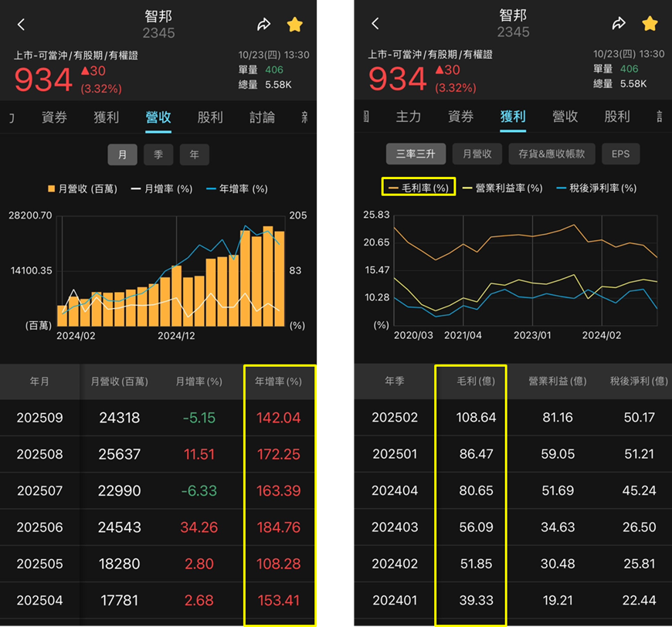Share stock from the right screen
This screenshot has height=627, width=672.
(619, 24)
